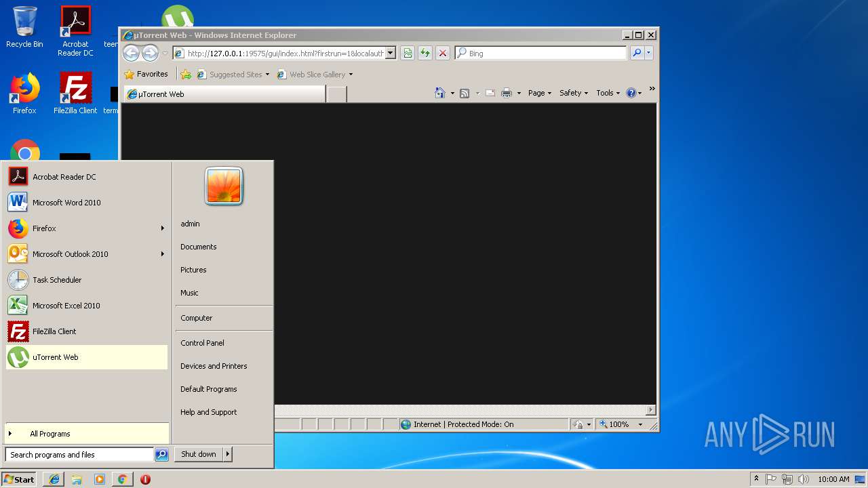Open Internet Explorer from taskbar
The width and height of the screenshot is (868, 488).
[x=54, y=479]
